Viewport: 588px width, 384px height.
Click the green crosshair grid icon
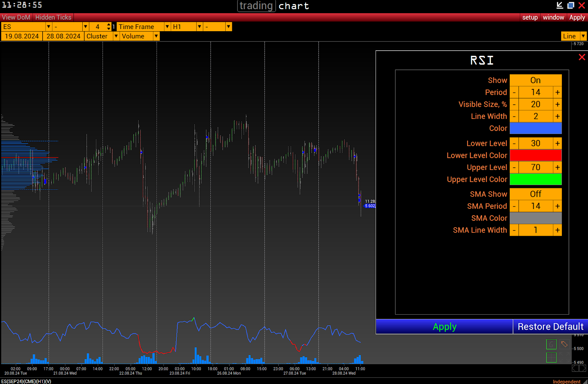coord(551,357)
